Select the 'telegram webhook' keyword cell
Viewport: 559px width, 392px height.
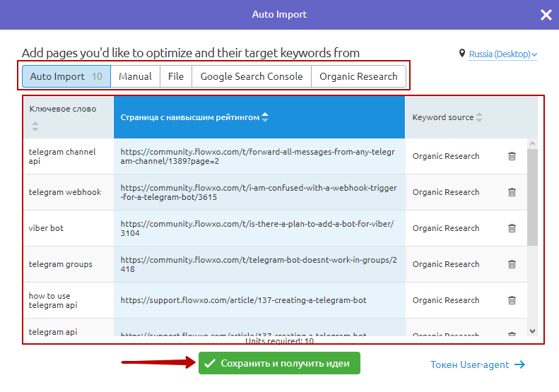click(x=69, y=192)
